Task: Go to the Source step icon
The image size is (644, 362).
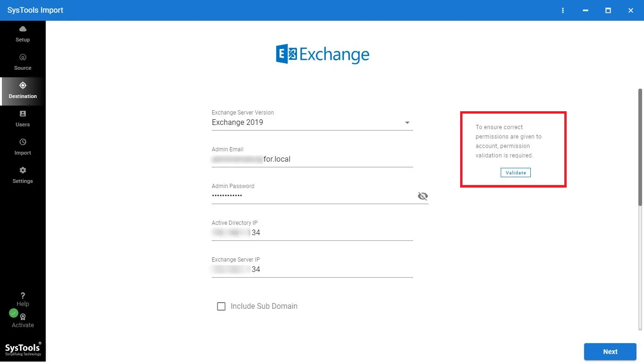Action: coord(23,58)
